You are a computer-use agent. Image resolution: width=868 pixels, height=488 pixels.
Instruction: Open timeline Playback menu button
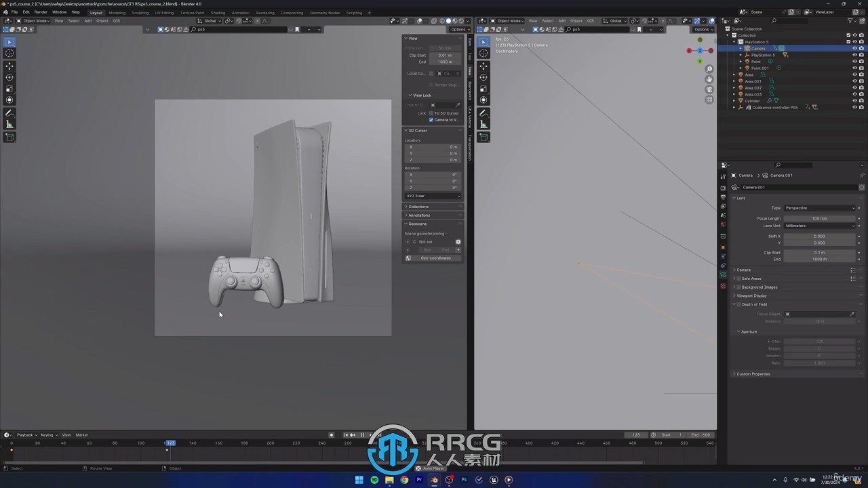click(26, 435)
